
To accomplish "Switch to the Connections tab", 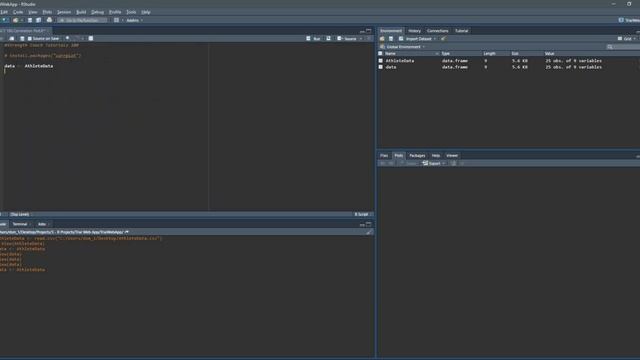I will (x=438, y=31).
